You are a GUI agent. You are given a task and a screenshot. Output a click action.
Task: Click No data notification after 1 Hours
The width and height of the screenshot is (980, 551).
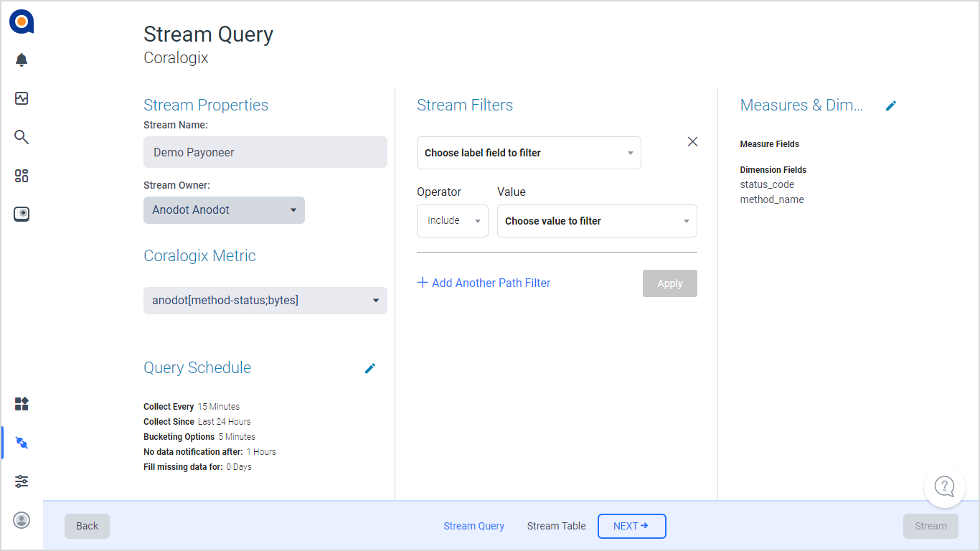click(209, 452)
